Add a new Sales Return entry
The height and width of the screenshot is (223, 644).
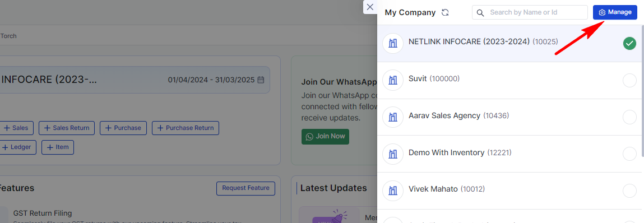pos(67,128)
